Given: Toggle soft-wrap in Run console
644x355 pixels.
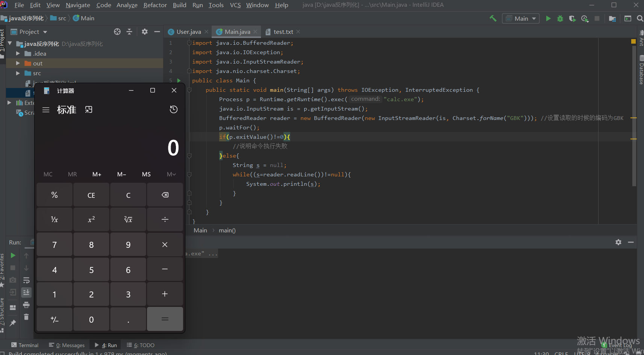Looking at the screenshot, I should click(26, 280).
